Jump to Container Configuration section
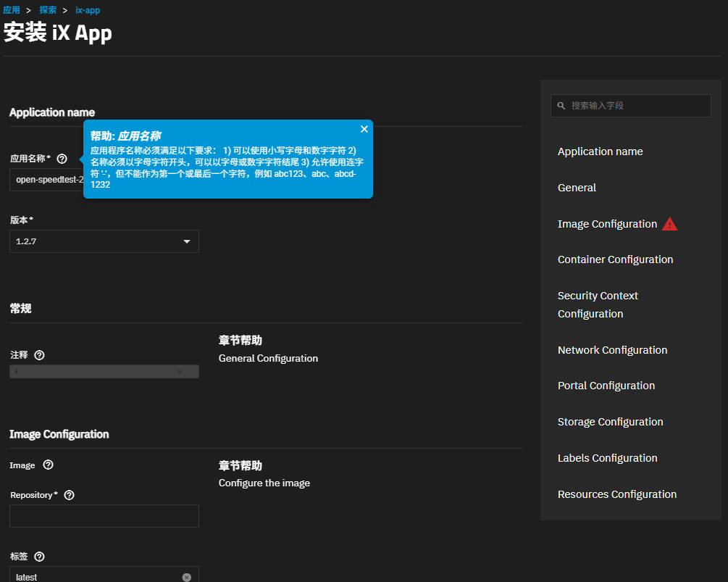The height and width of the screenshot is (582, 728). tap(615, 259)
